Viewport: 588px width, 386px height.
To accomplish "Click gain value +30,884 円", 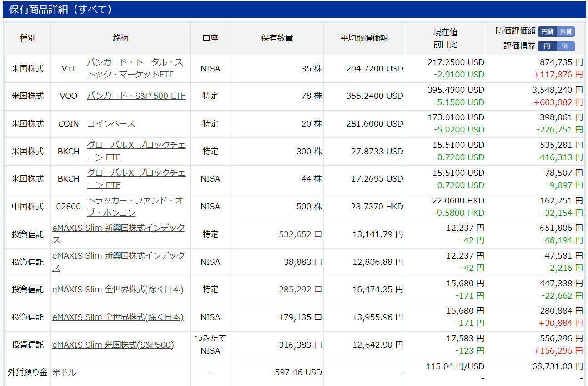I will (560, 323).
